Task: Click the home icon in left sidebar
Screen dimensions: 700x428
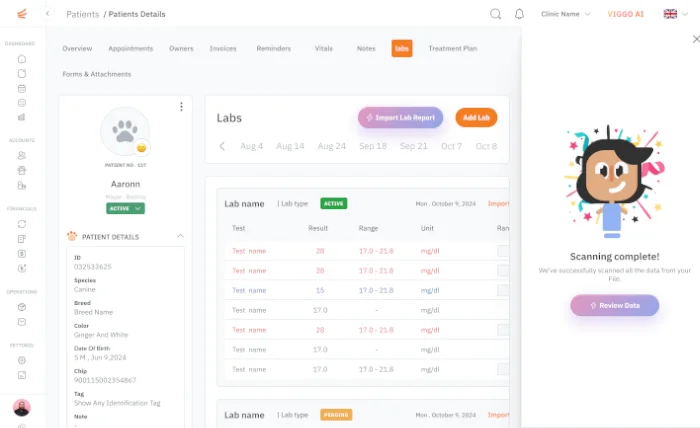Action: coord(21,58)
